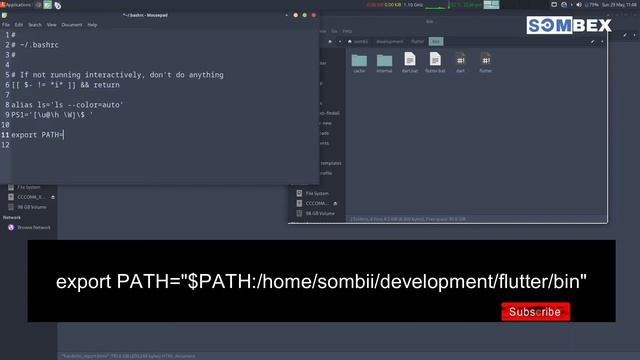Click the PS1 prompt line in editor

pyautogui.click(x=52, y=115)
